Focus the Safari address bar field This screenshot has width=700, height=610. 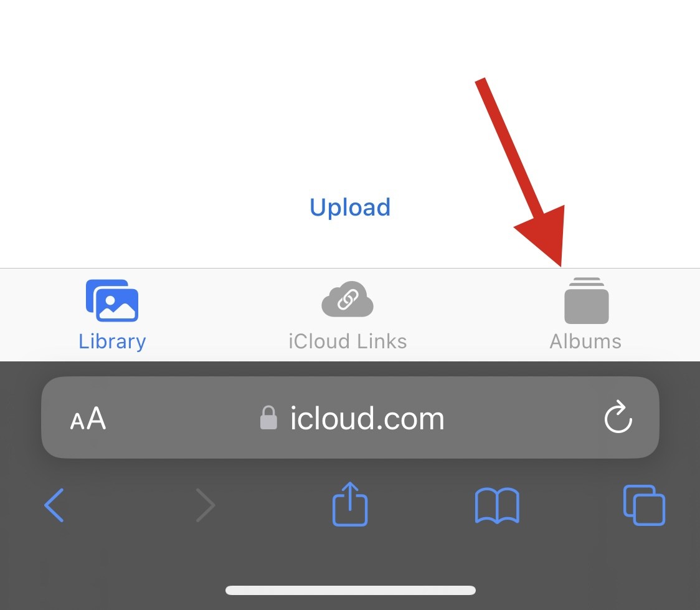tap(350, 417)
